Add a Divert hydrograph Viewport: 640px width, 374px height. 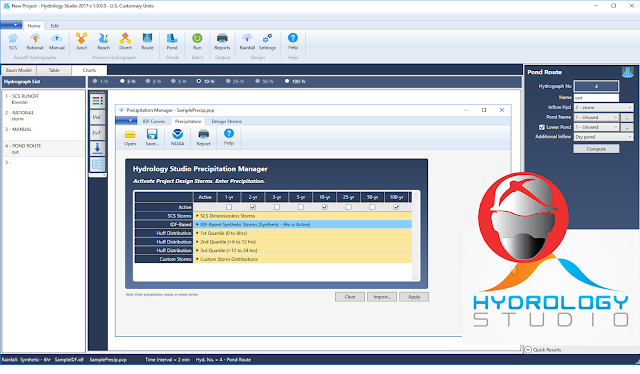click(x=125, y=42)
